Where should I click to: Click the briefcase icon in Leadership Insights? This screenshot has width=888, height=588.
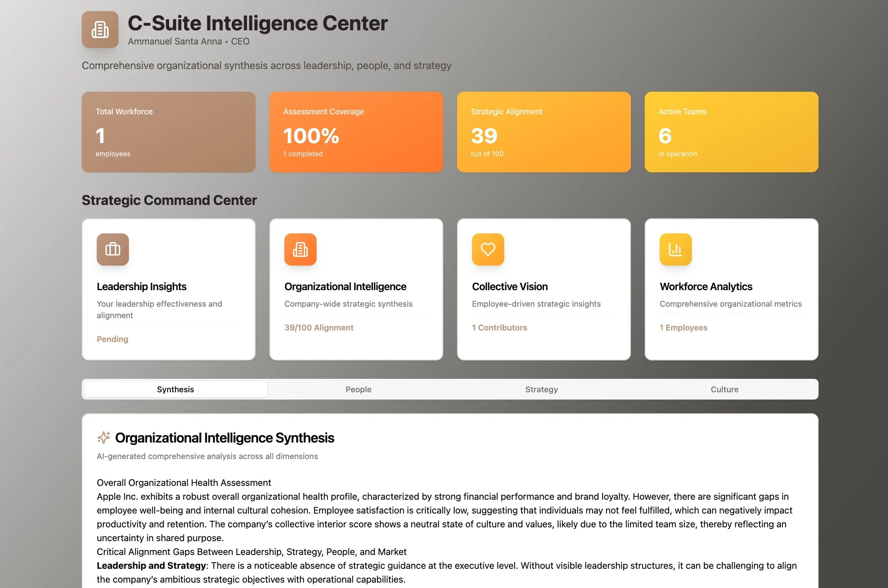[x=112, y=249]
